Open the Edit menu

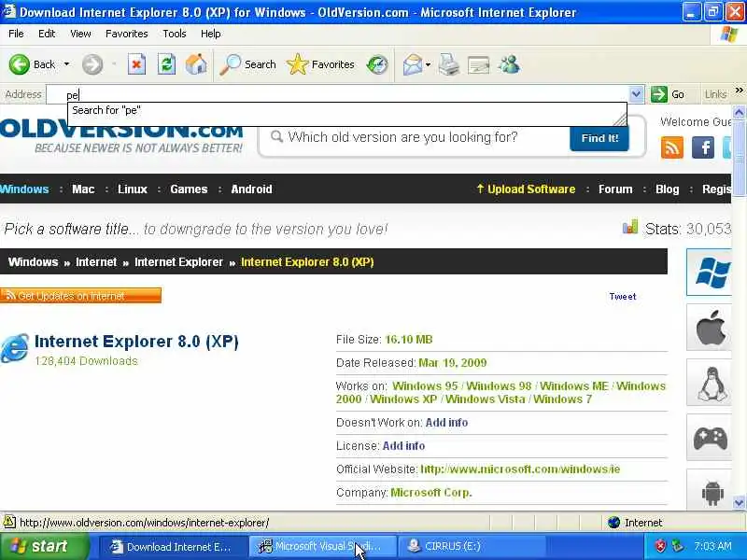point(47,34)
